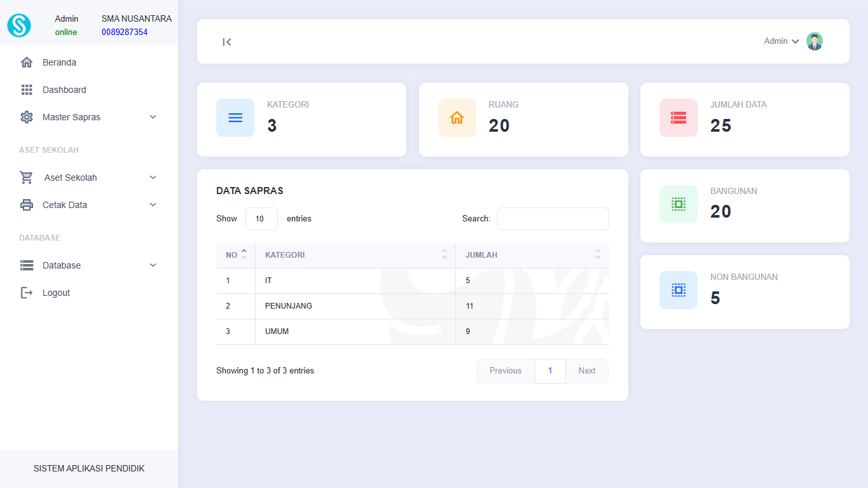Click the Next pagination button
This screenshot has width=868, height=488.
click(x=586, y=371)
